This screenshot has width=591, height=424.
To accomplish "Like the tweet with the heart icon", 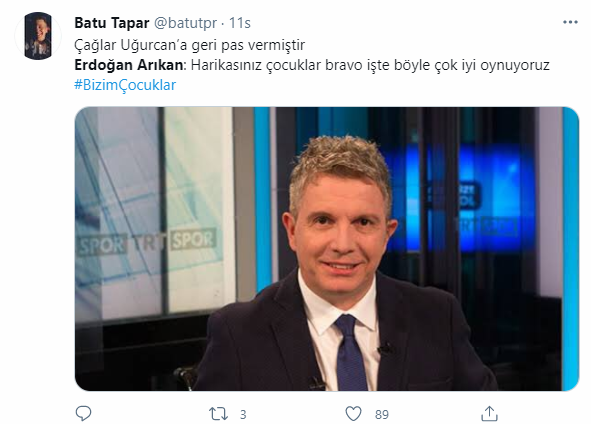I will point(353,414).
